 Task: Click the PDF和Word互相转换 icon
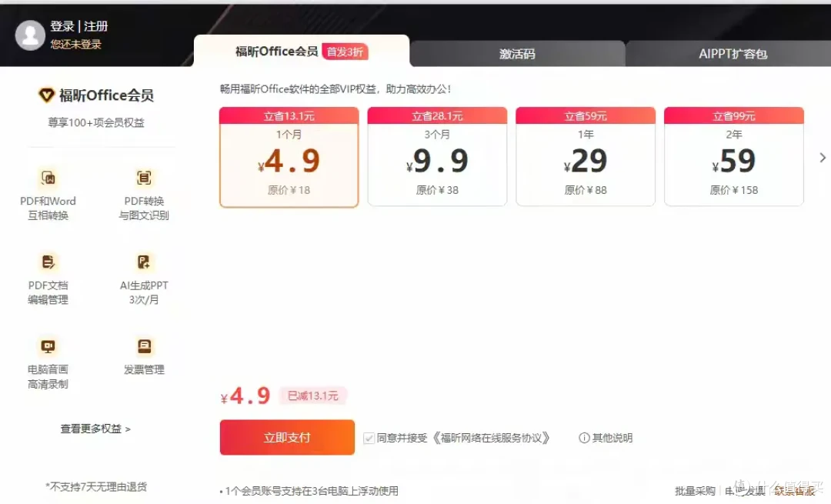(x=48, y=178)
